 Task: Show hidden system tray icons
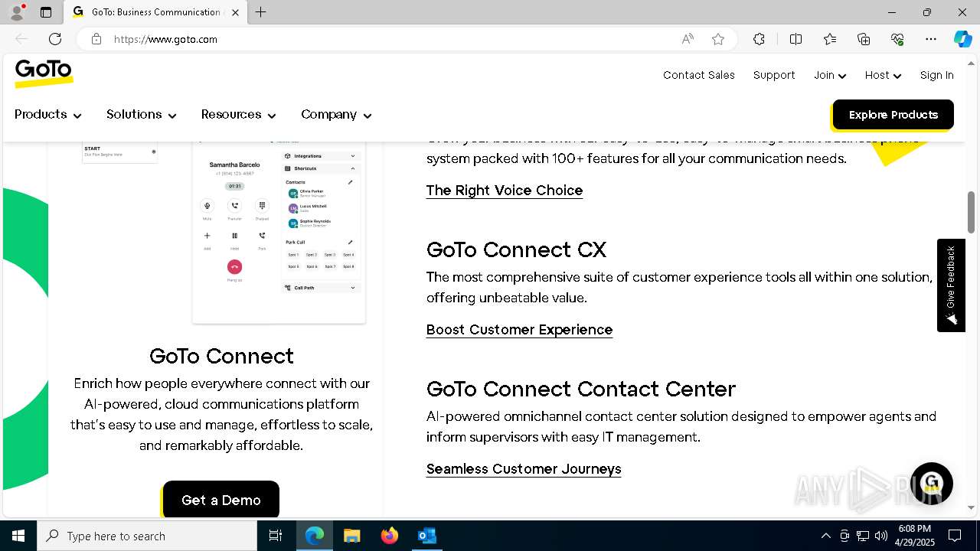point(825,536)
